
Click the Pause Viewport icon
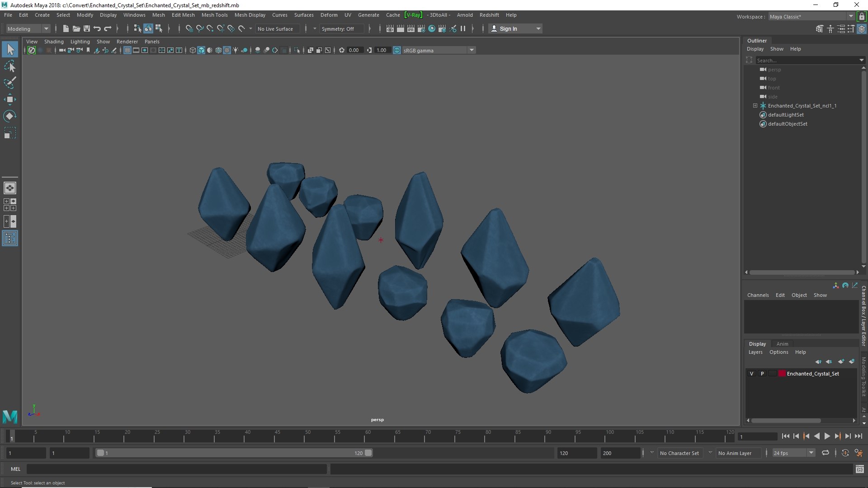click(x=463, y=28)
